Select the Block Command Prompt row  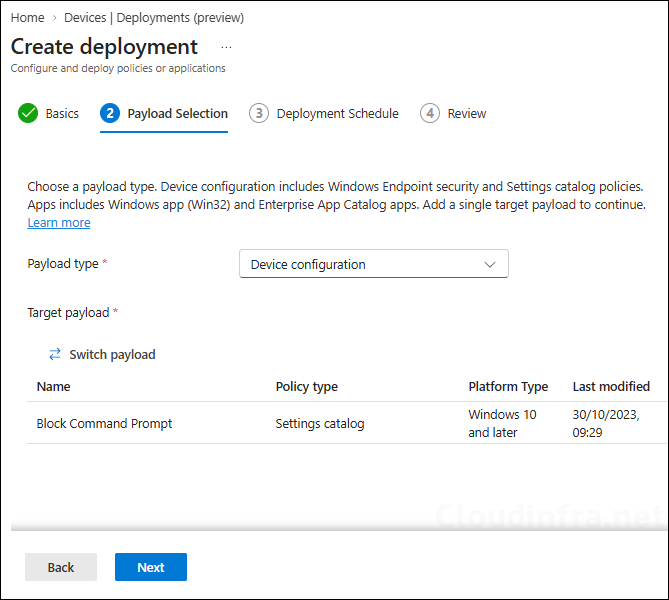click(346, 423)
